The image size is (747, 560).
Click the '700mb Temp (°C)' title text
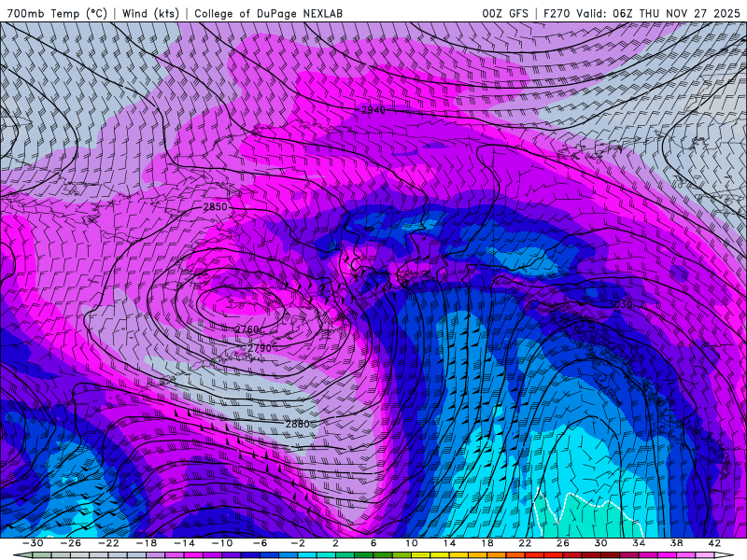pos(57,13)
